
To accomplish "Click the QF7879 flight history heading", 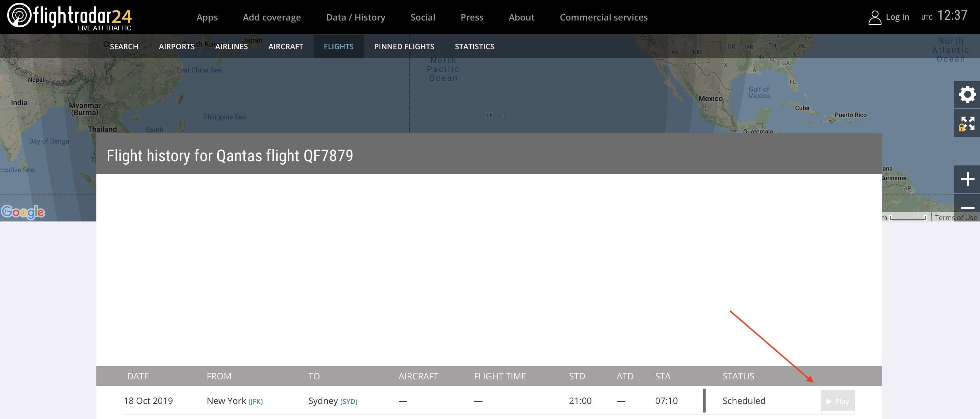I will 230,156.
